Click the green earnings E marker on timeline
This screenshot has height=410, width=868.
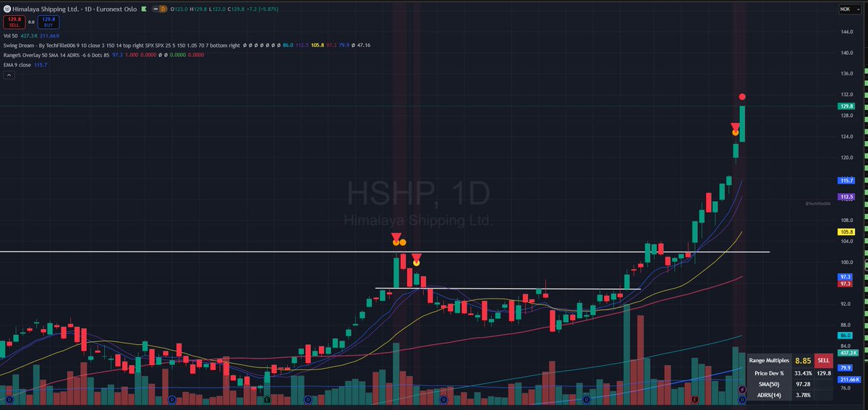267,399
